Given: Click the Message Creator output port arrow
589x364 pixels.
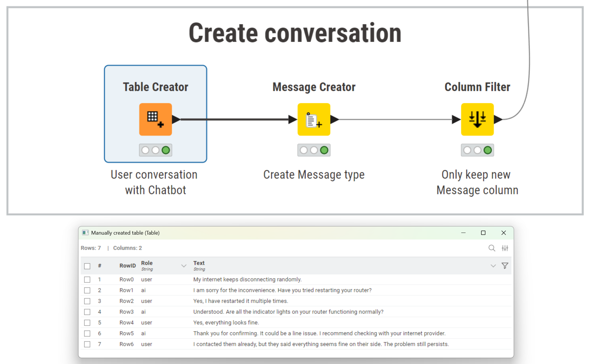Looking at the screenshot, I should [335, 119].
